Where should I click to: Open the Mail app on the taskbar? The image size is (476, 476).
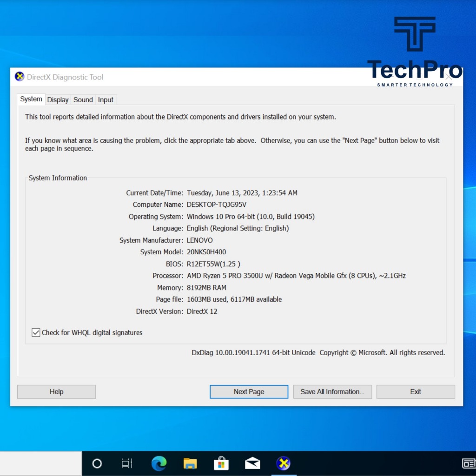click(x=252, y=463)
